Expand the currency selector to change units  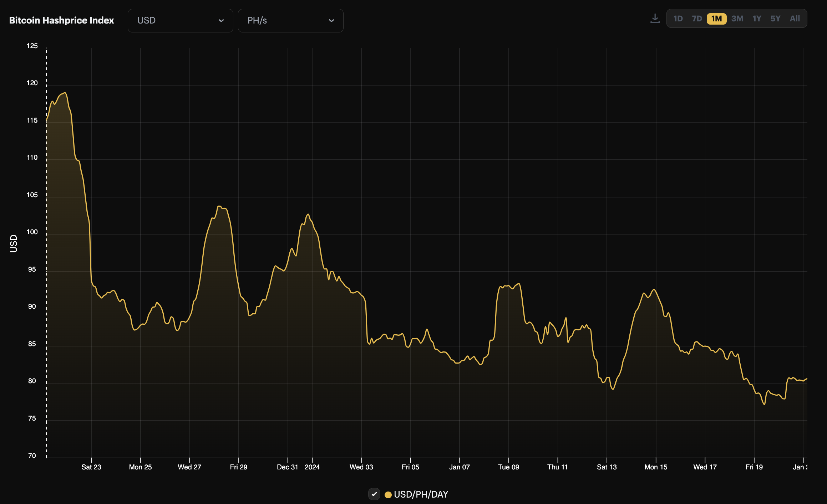(x=180, y=20)
